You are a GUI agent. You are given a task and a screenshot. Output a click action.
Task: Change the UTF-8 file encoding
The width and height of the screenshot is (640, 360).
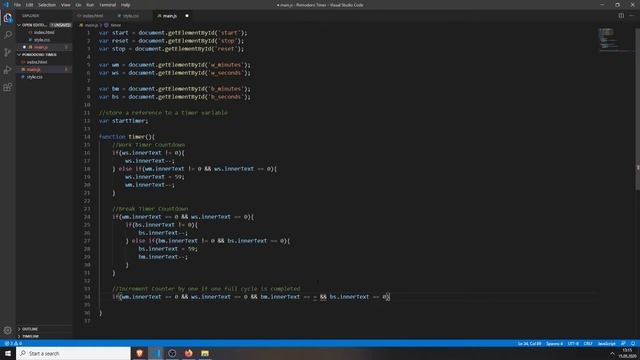click(x=573, y=344)
